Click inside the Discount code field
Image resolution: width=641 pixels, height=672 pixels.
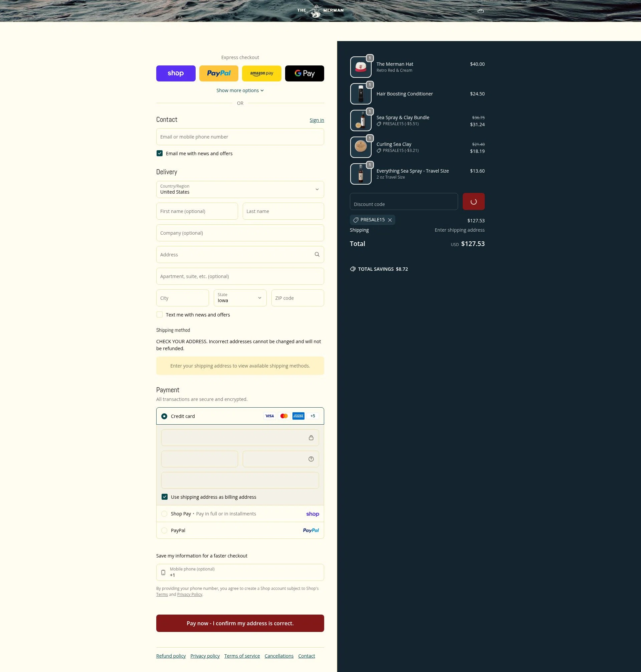(x=404, y=201)
